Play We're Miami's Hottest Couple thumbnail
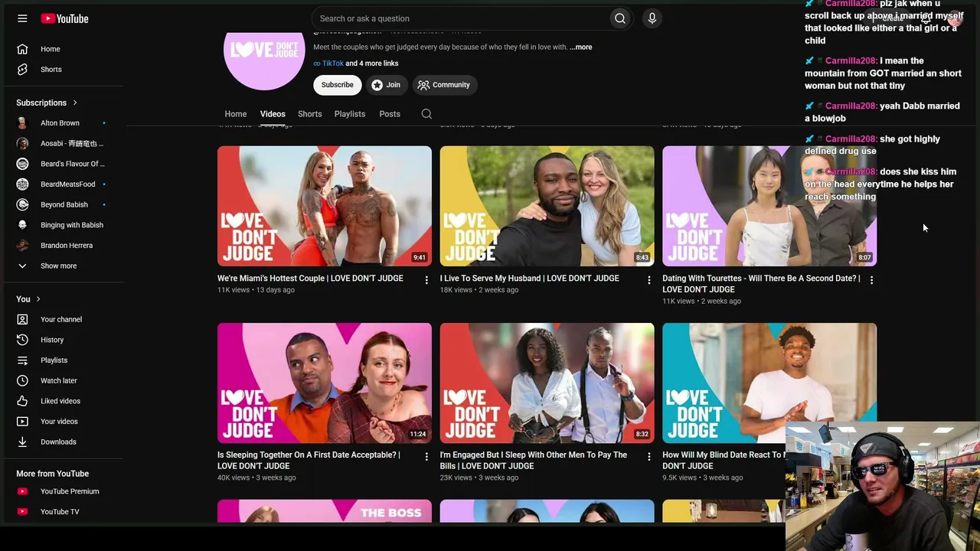Screen dimensions: 980x551 325,206
